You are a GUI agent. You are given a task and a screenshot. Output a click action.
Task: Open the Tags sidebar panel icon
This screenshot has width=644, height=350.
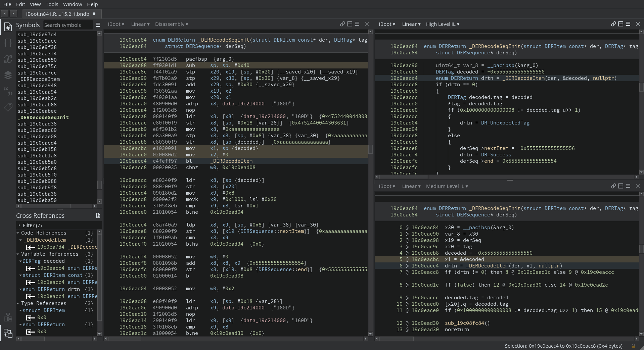tap(8, 107)
